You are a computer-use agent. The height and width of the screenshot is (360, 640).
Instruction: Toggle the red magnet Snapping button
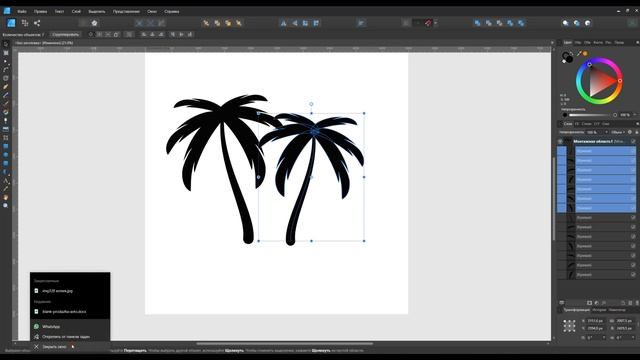428,23
